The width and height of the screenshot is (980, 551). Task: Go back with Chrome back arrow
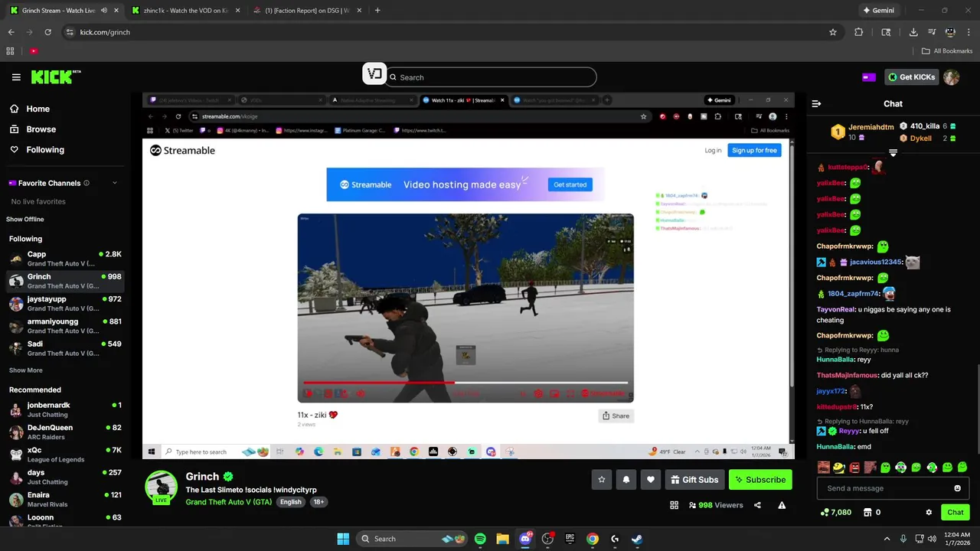tap(11, 32)
